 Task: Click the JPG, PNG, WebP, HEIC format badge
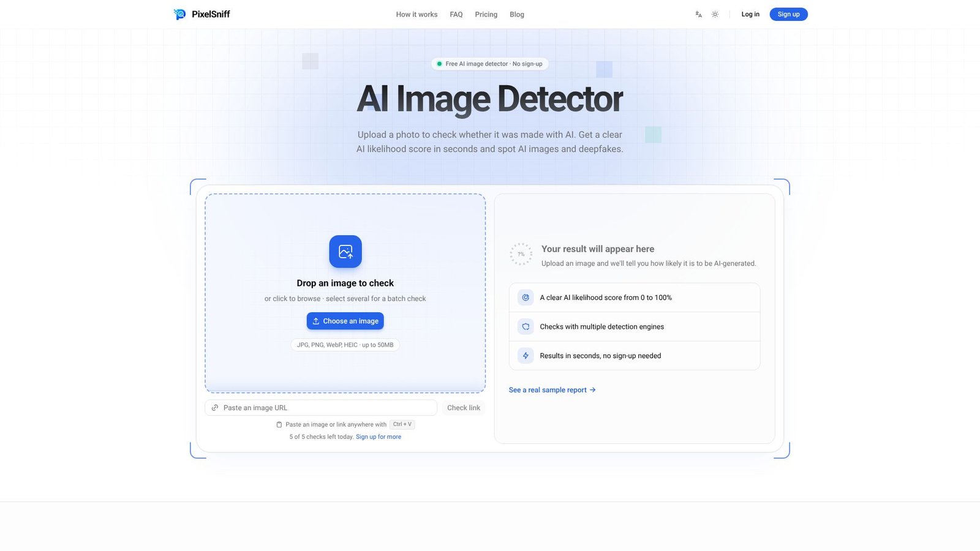point(345,345)
